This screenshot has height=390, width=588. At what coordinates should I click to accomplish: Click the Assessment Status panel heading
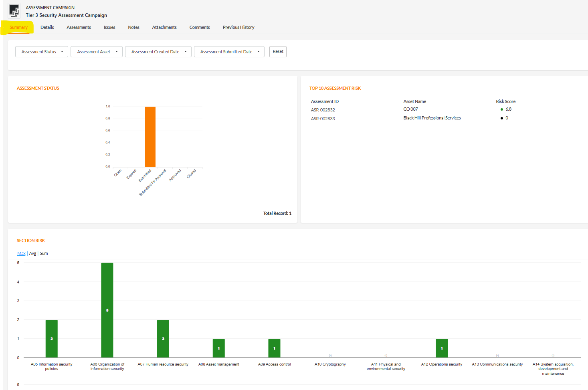[38, 88]
